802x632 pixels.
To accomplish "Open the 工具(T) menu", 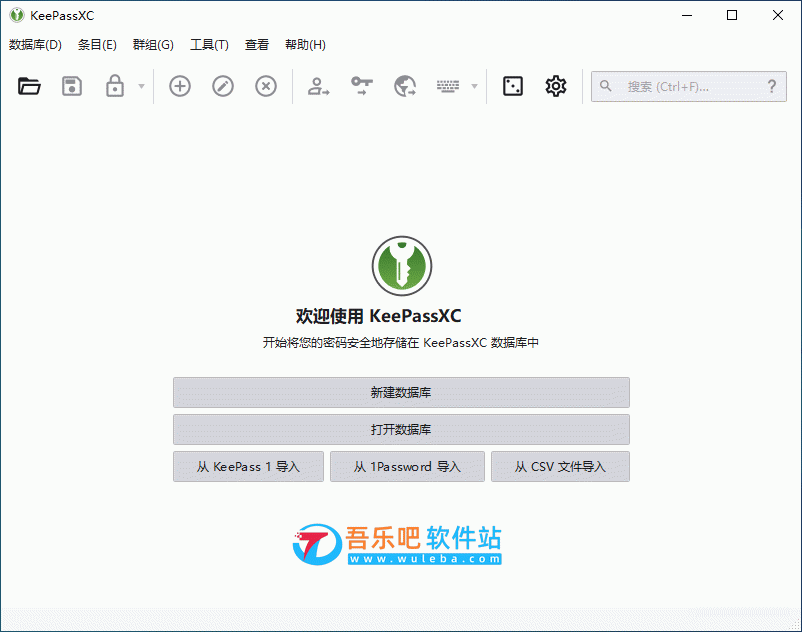I will click(210, 45).
